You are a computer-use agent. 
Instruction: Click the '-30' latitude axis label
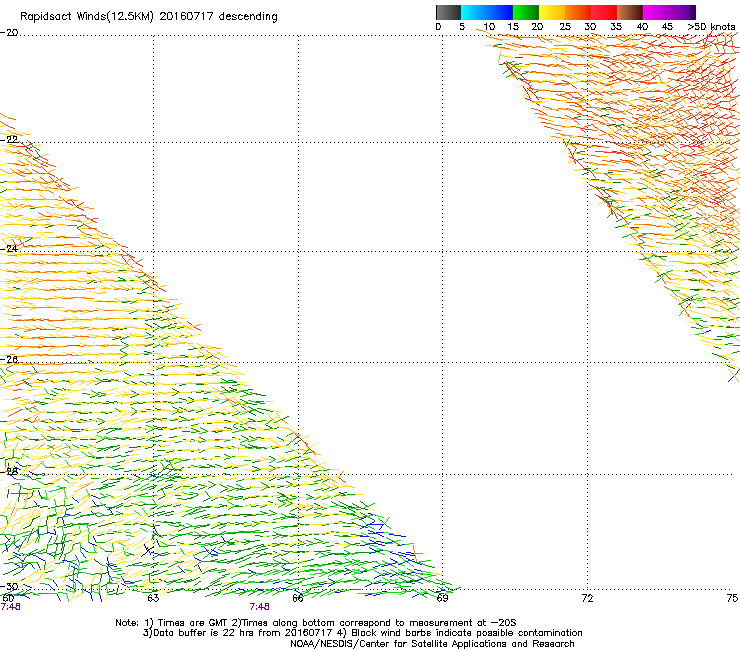coord(9,587)
